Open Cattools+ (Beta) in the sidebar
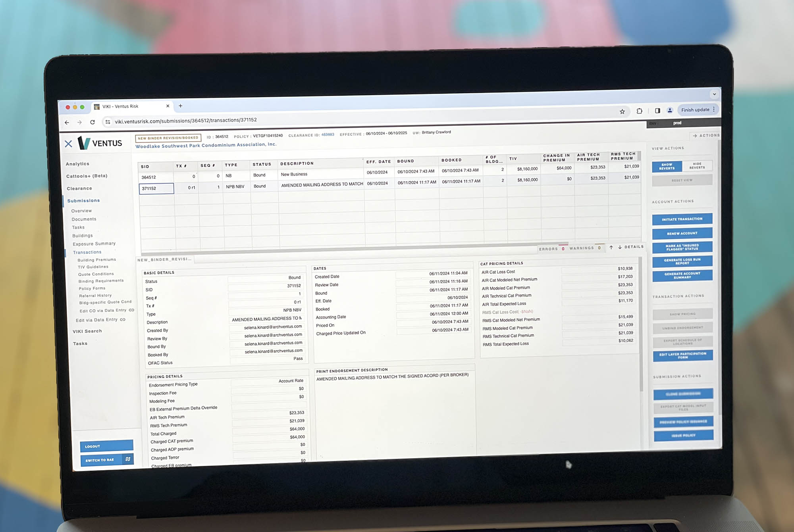The image size is (794, 532). coord(87,176)
